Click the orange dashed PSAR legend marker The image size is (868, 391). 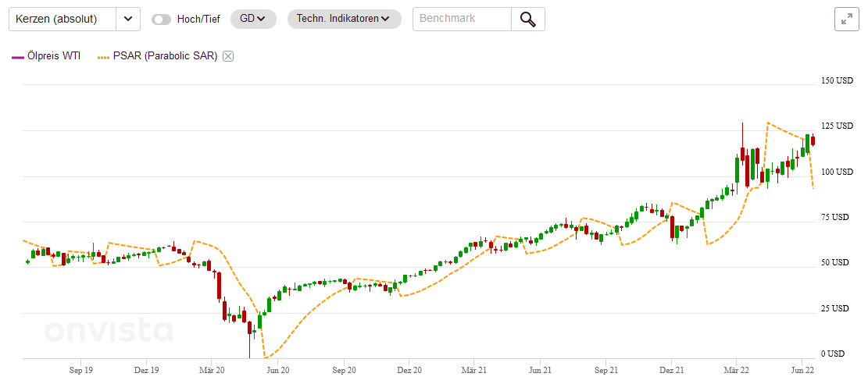(x=103, y=56)
